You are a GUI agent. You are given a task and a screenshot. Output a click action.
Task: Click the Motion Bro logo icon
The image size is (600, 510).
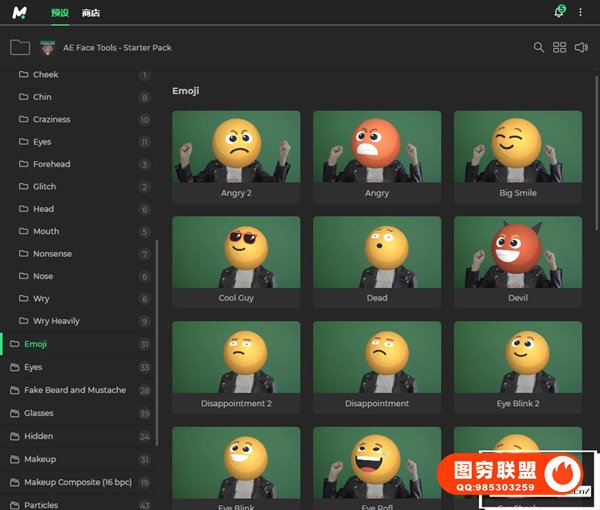[x=20, y=12]
